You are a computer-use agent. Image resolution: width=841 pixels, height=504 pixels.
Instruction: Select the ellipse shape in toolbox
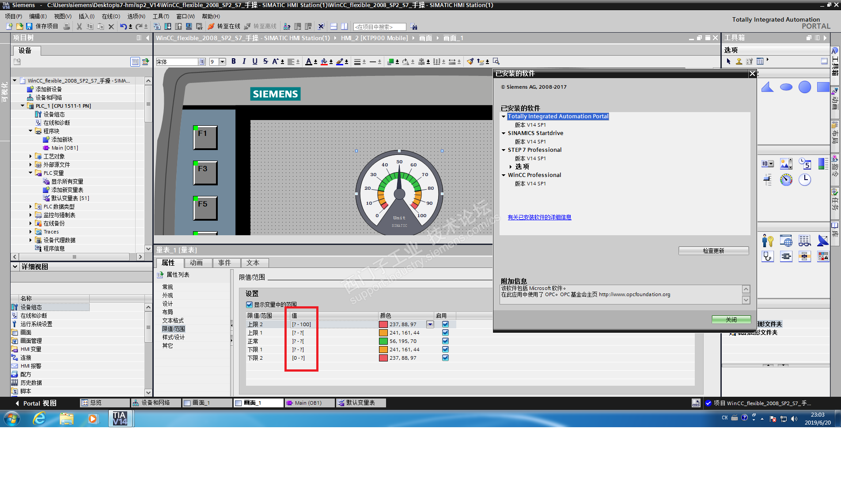coord(786,87)
